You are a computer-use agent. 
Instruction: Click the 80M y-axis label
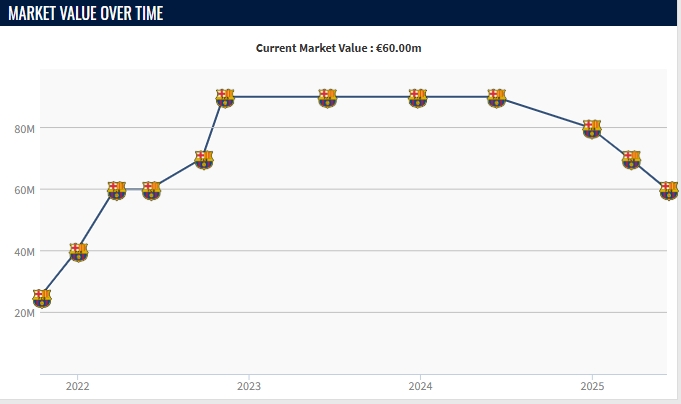25,129
